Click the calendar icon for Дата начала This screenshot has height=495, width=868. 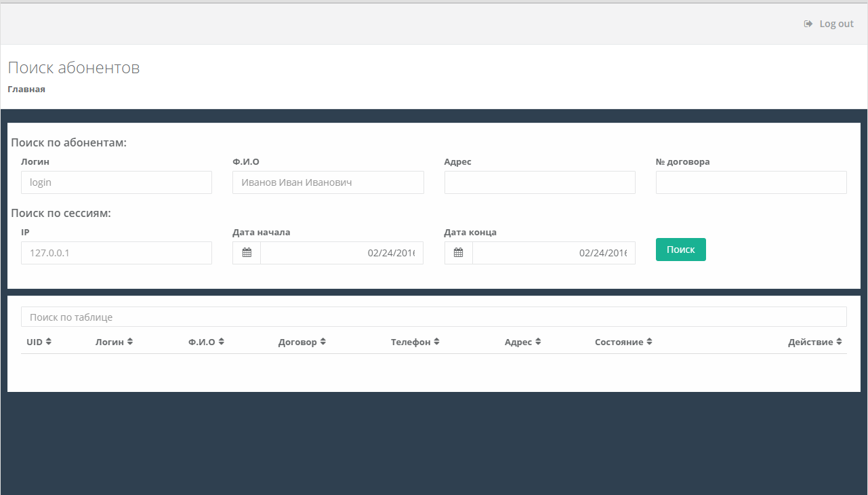click(x=247, y=253)
